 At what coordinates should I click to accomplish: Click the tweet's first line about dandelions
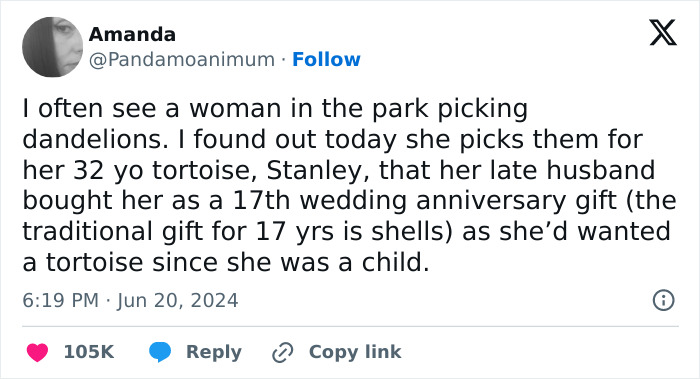[x=275, y=108]
